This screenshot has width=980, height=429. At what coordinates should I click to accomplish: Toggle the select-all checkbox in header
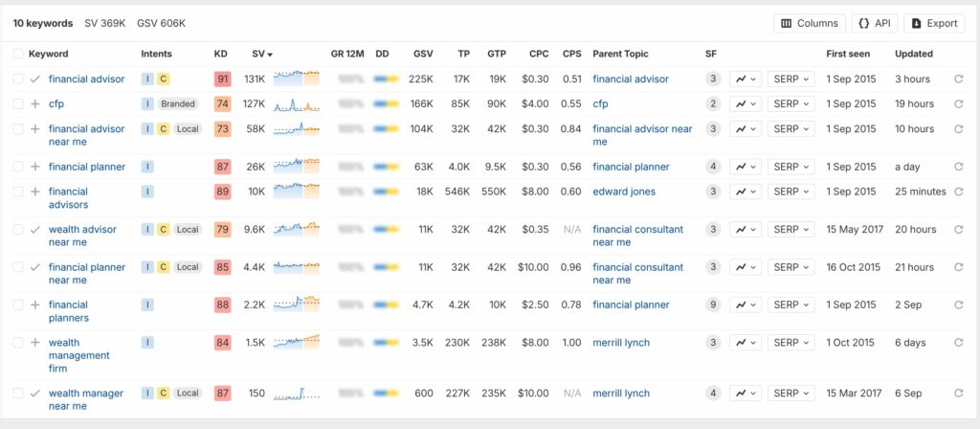tap(18, 54)
